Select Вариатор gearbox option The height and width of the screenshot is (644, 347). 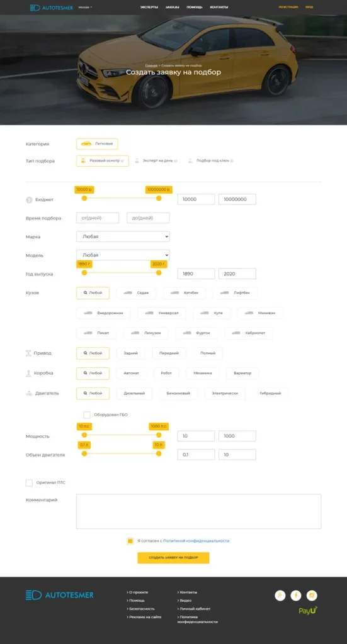(242, 374)
